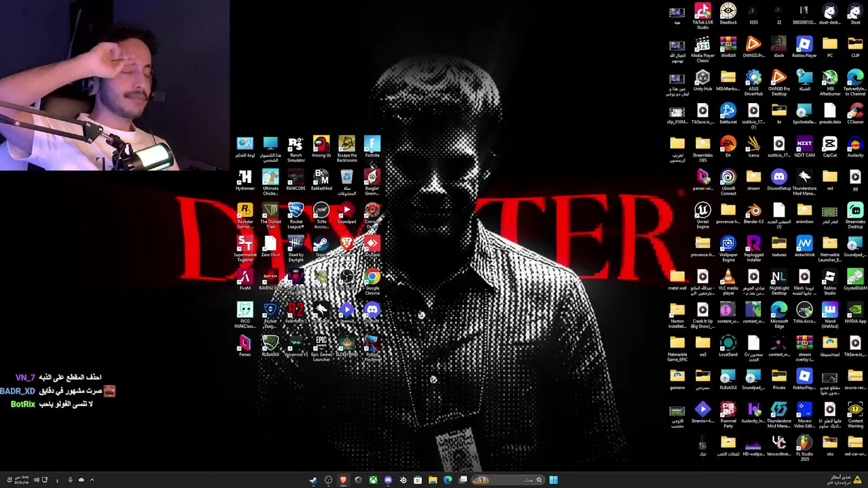Open ASUS DriverHub shortcut
The width and height of the screenshot is (868, 488).
pyautogui.click(x=753, y=83)
